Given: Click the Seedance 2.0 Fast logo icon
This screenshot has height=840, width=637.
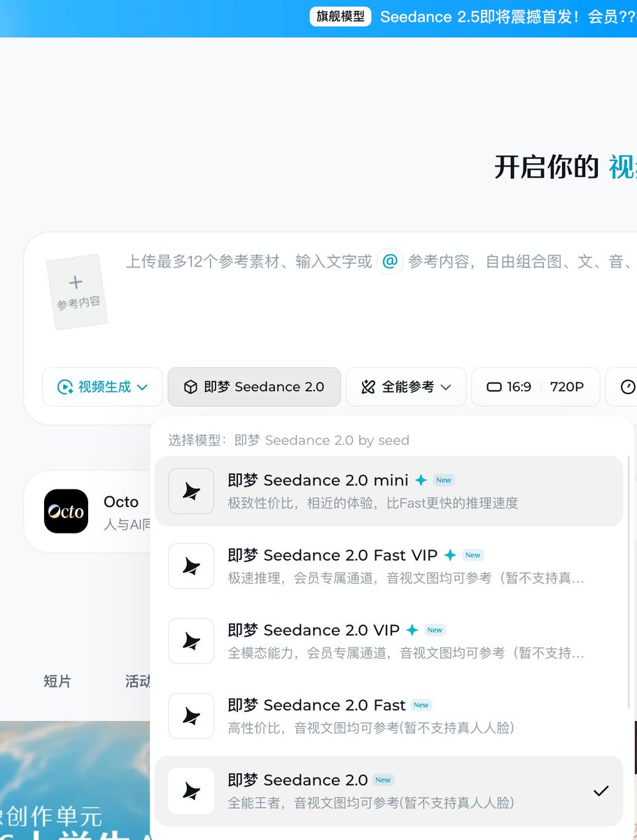Looking at the screenshot, I should coord(191,716).
